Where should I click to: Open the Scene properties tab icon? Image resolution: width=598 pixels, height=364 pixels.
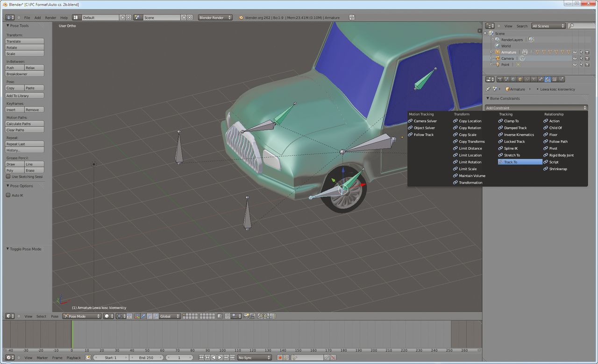click(506, 79)
